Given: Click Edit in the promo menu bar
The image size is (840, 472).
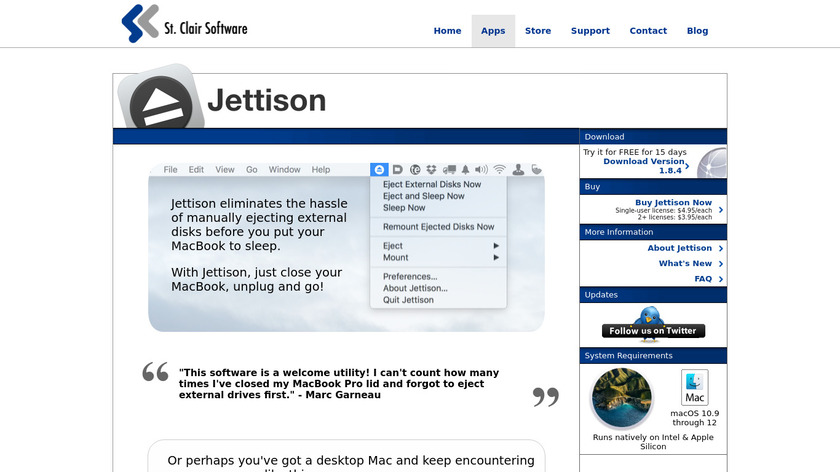Looking at the screenshot, I should click(196, 170).
